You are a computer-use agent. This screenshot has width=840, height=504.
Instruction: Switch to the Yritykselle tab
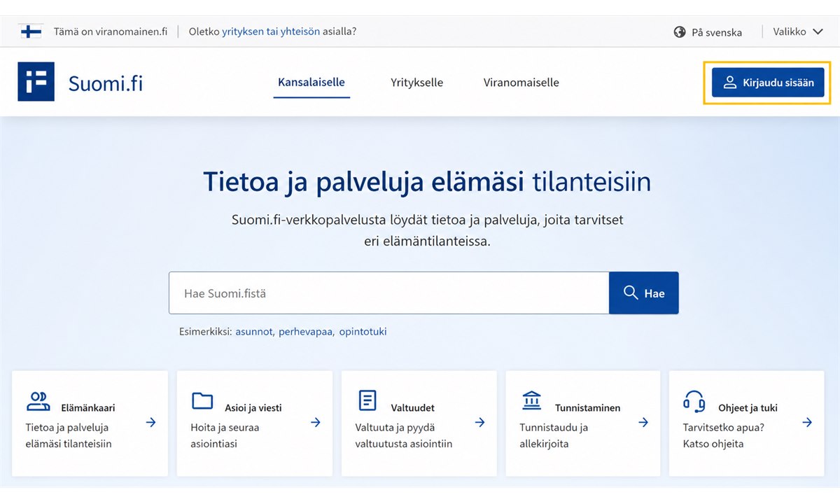(x=417, y=83)
